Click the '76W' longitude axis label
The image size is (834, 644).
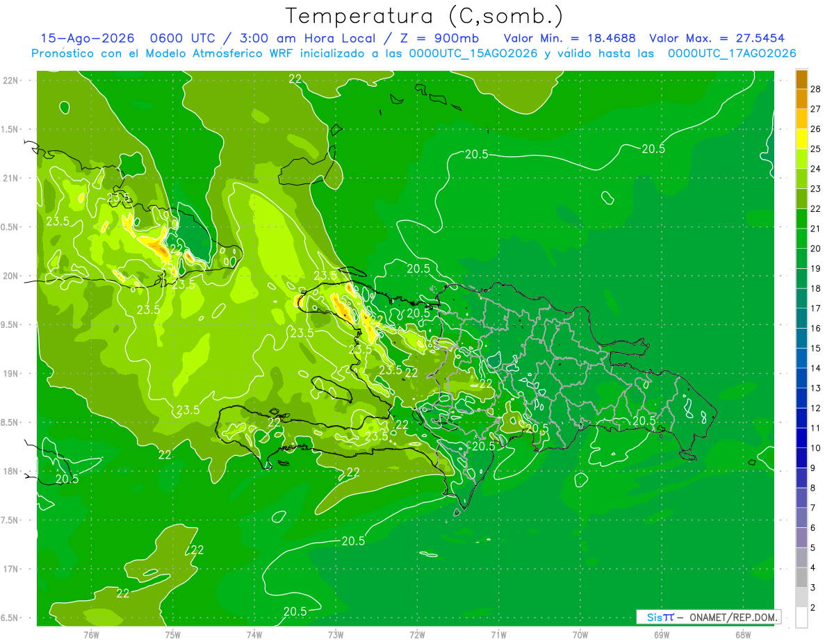91,634
